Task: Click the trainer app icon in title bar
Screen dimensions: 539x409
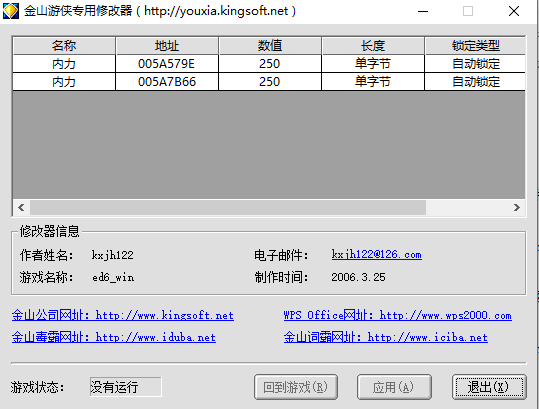Action: click(11, 11)
